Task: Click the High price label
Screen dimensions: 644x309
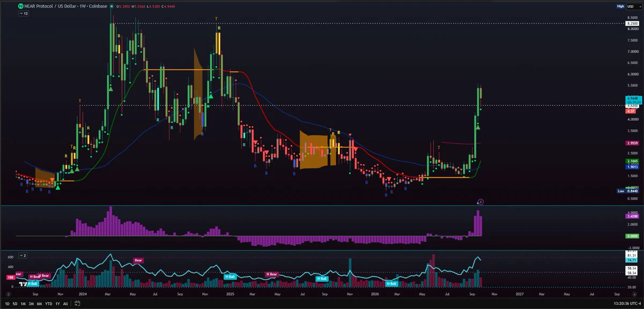Action: click(x=620, y=6)
